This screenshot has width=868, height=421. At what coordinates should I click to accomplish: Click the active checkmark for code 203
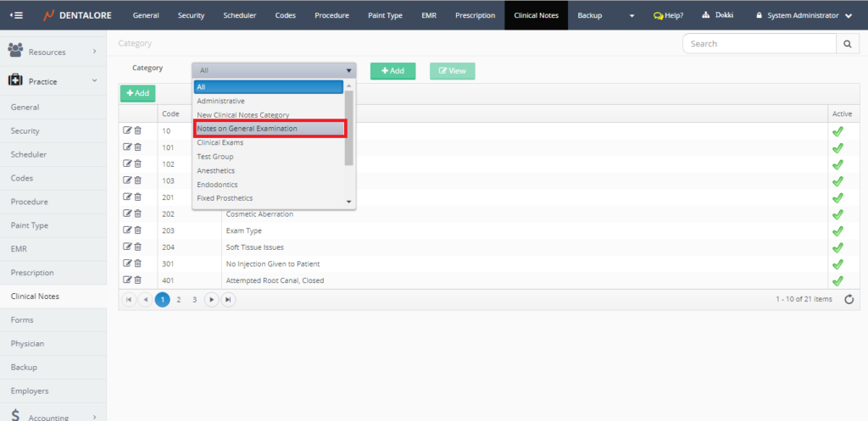pyautogui.click(x=837, y=230)
